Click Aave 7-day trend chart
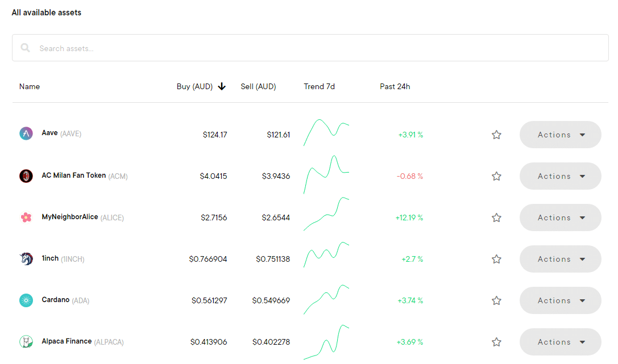618x364 pixels. coord(326,133)
